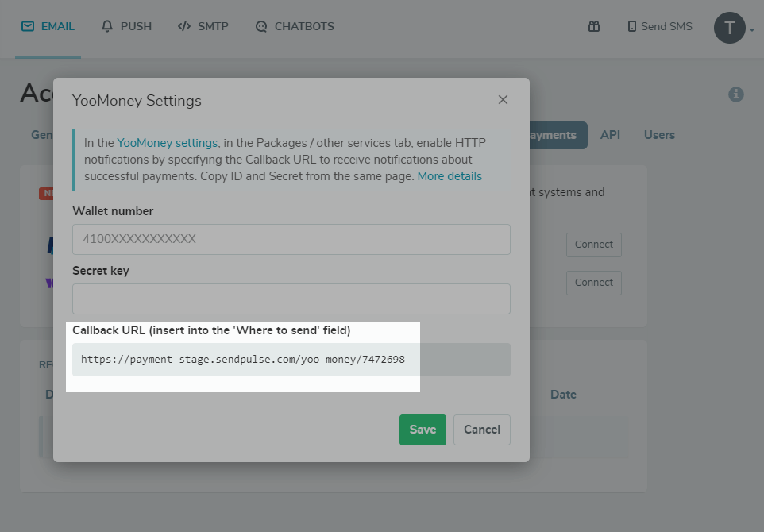Image resolution: width=764 pixels, height=532 pixels.
Task: Click the Date column header
Action: (563, 395)
